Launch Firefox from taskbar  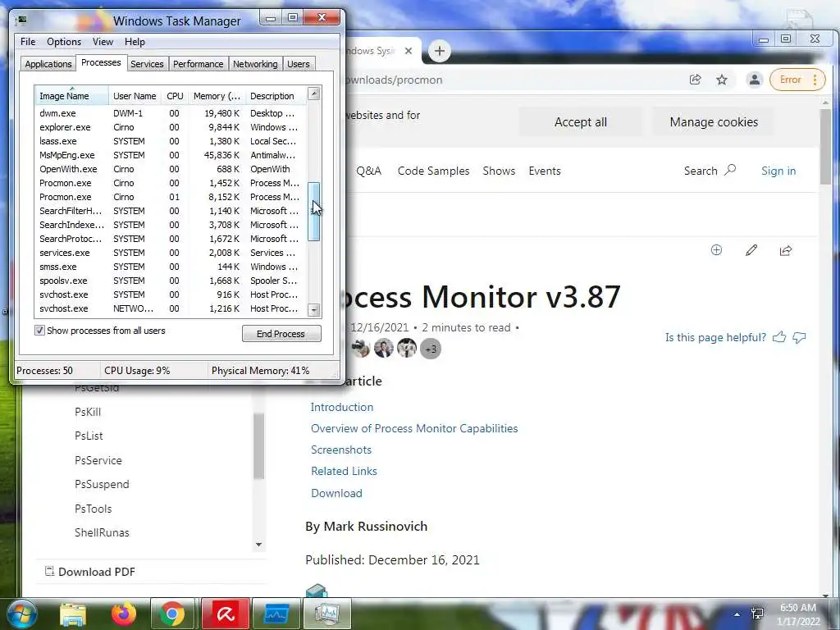coord(124,614)
